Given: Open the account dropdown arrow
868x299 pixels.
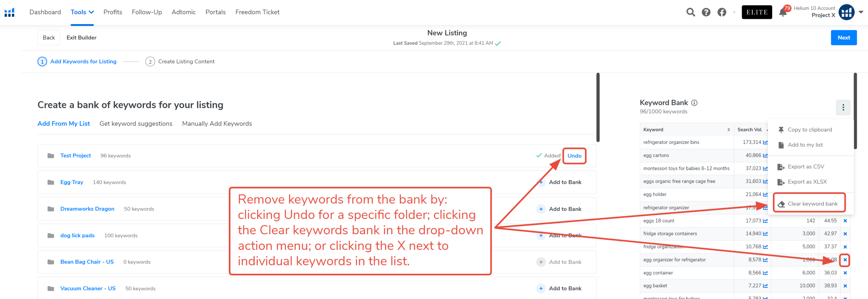Looking at the screenshot, I should coord(861,12).
